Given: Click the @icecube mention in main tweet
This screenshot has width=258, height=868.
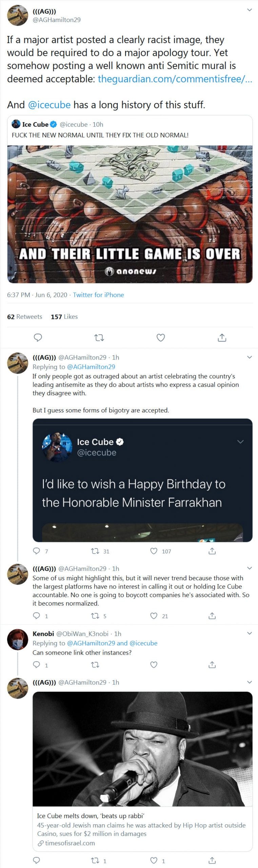Looking at the screenshot, I should coord(49,105).
